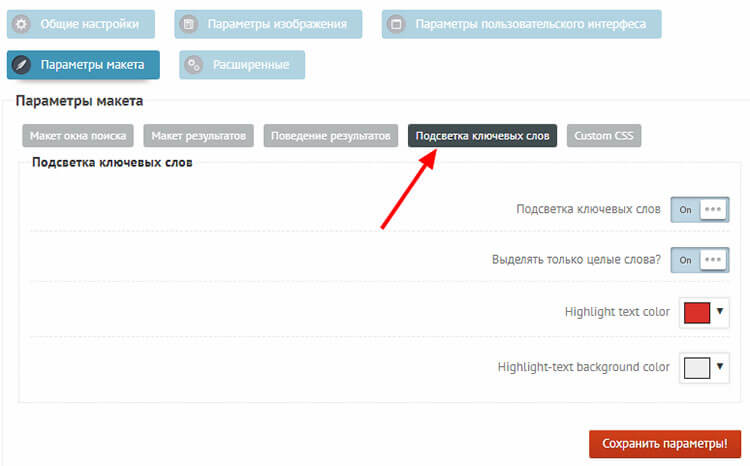This screenshot has height=466, width=750.
Task: Select the Поведение результатов tab
Action: [332, 136]
